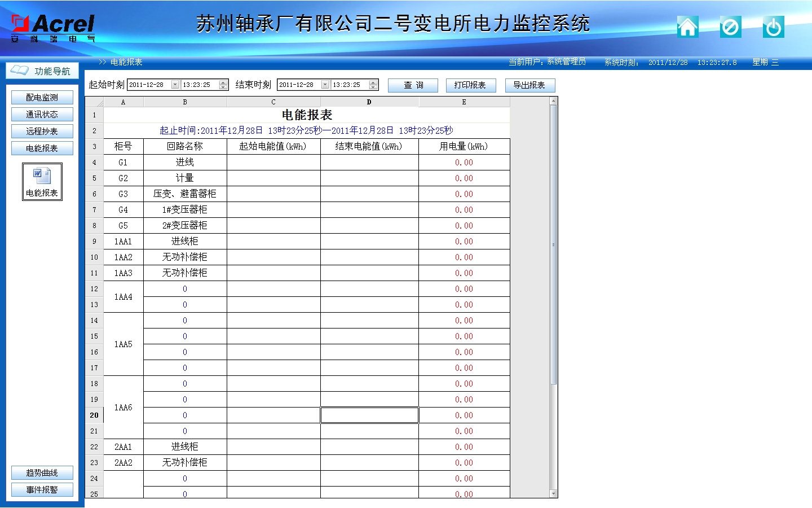Open the end date dropdown
The image size is (812, 508).
click(x=325, y=85)
